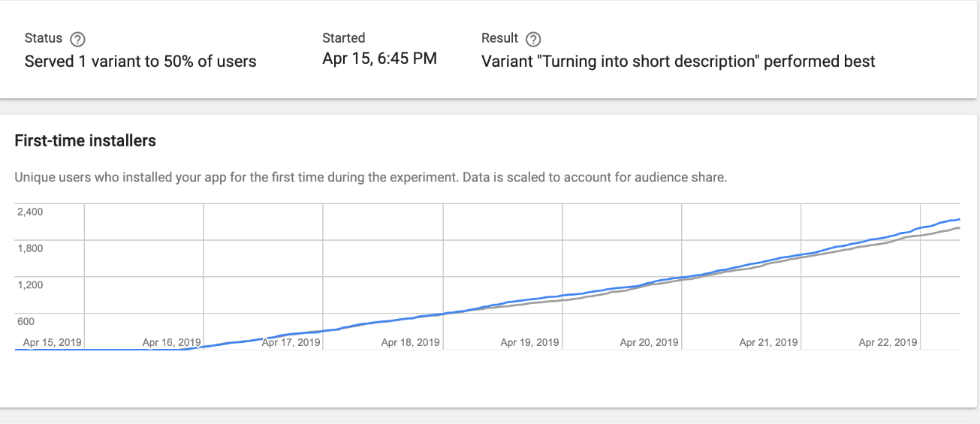The height and width of the screenshot is (424, 980).
Task: Click the Apr 15, 2019 axis marker
Action: pos(53,342)
